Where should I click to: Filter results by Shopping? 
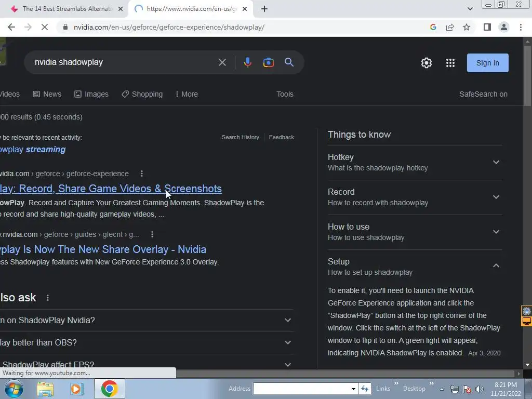pos(142,95)
